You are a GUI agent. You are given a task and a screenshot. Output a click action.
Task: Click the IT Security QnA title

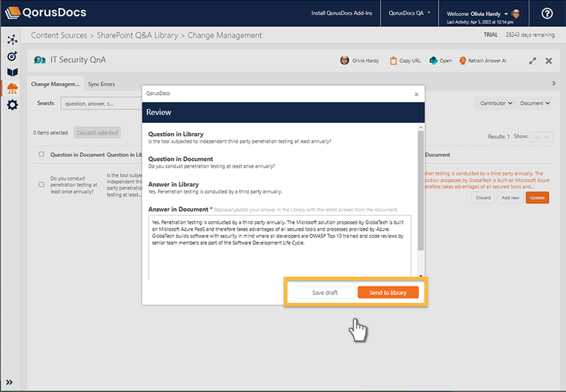[78, 60]
